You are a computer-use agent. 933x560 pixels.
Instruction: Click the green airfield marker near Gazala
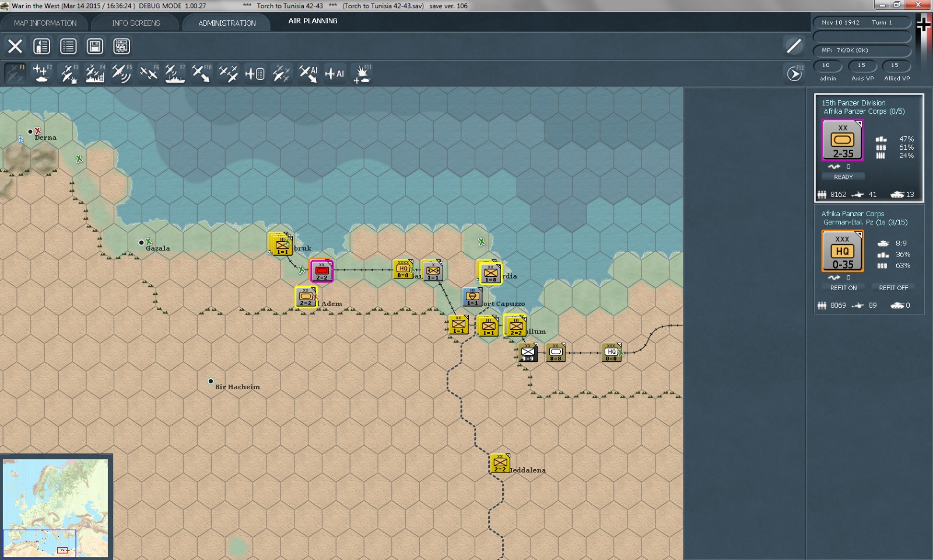point(149,241)
